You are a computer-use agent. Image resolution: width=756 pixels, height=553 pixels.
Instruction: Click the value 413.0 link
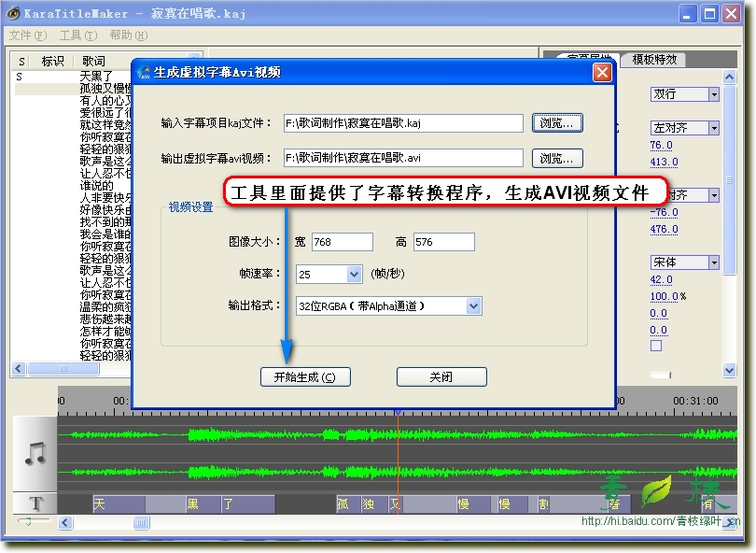point(664,163)
